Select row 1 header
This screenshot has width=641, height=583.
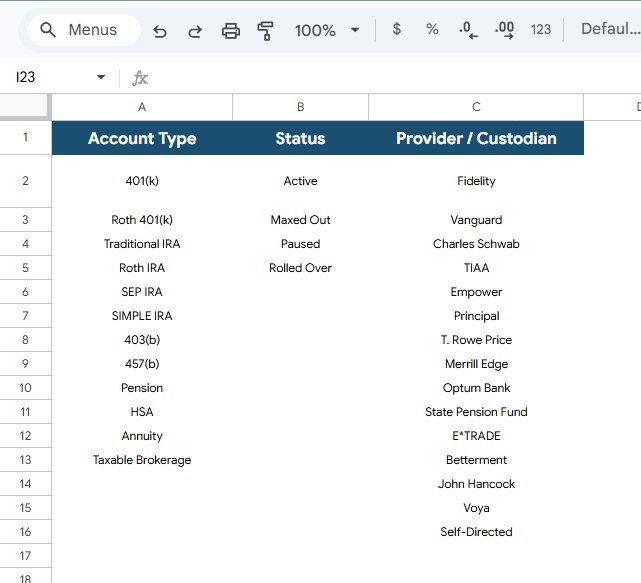pyautogui.click(x=25, y=137)
